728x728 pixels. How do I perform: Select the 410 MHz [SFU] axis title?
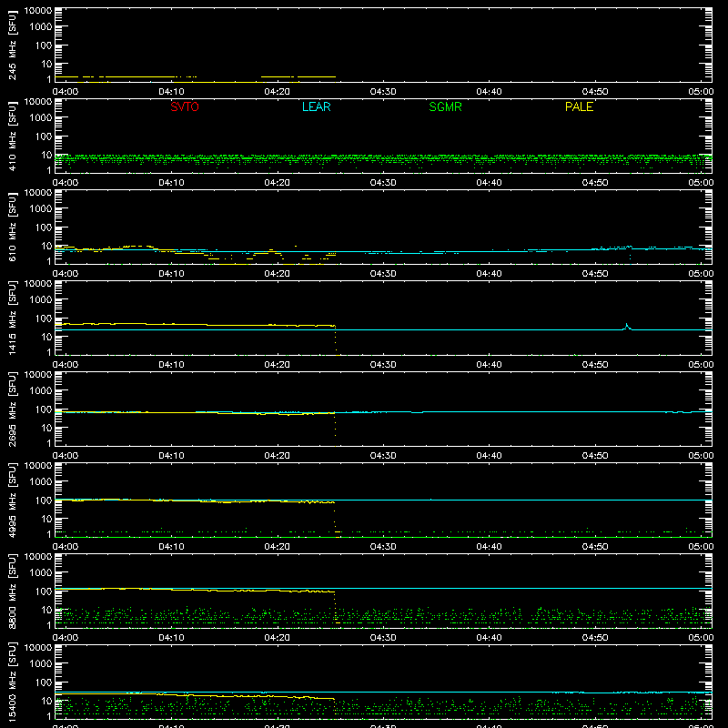(x=12, y=136)
